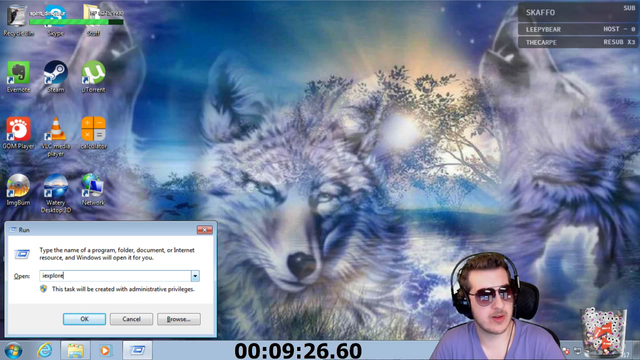Expand the Open field dropdown arrow

195,276
